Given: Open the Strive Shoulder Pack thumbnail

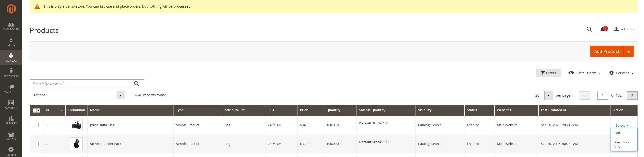Looking at the screenshot, I should (76, 144).
